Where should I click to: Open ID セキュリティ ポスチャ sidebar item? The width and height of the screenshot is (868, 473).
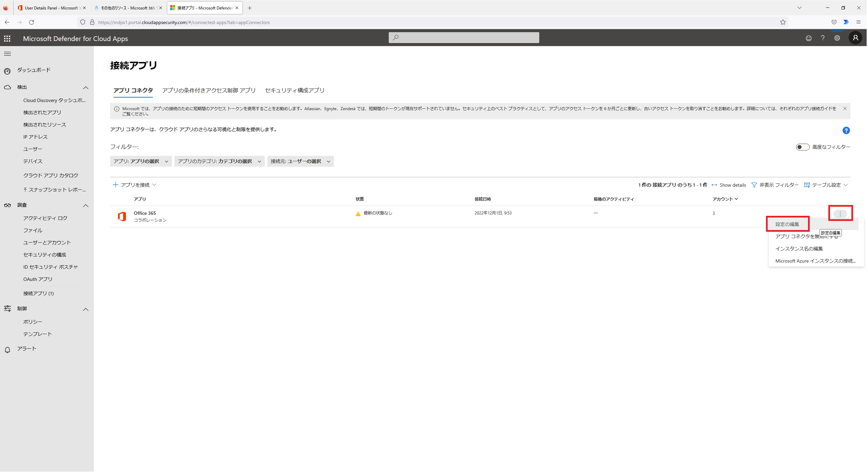click(x=51, y=267)
